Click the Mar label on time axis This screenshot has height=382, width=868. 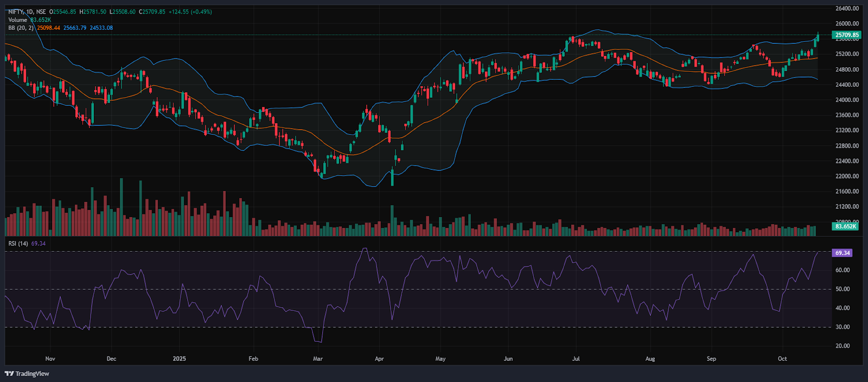(x=318, y=359)
